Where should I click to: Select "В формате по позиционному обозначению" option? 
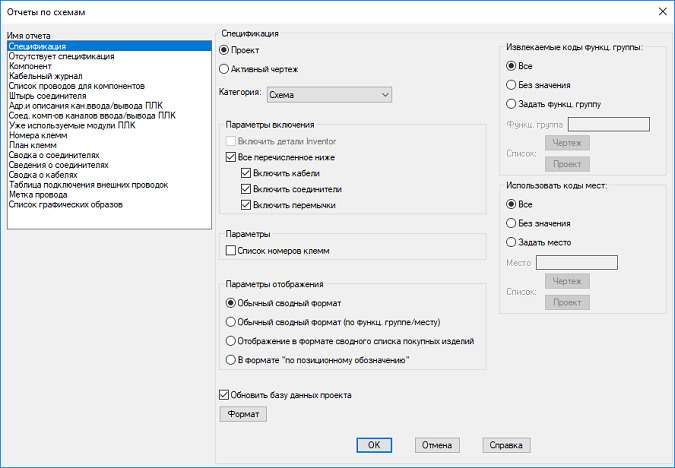point(231,359)
